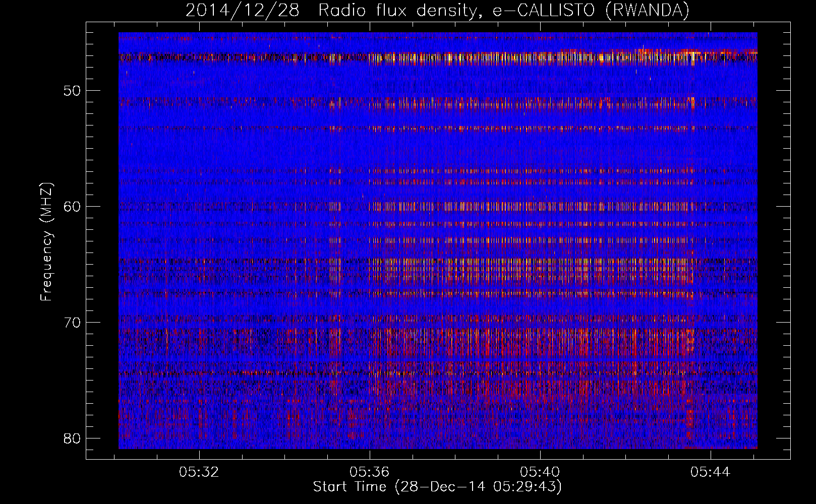Click the 'Frequency (MHZ)' axis label
816x504 pixels.
tap(46, 241)
